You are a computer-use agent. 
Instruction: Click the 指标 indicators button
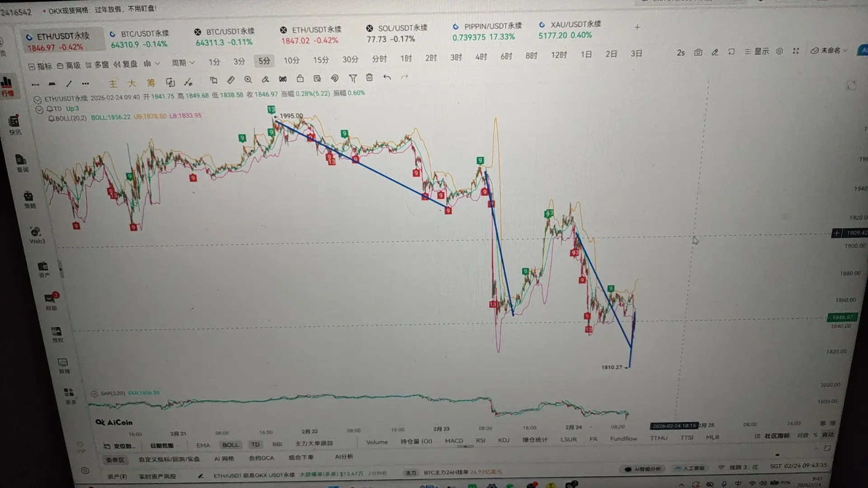coord(40,66)
